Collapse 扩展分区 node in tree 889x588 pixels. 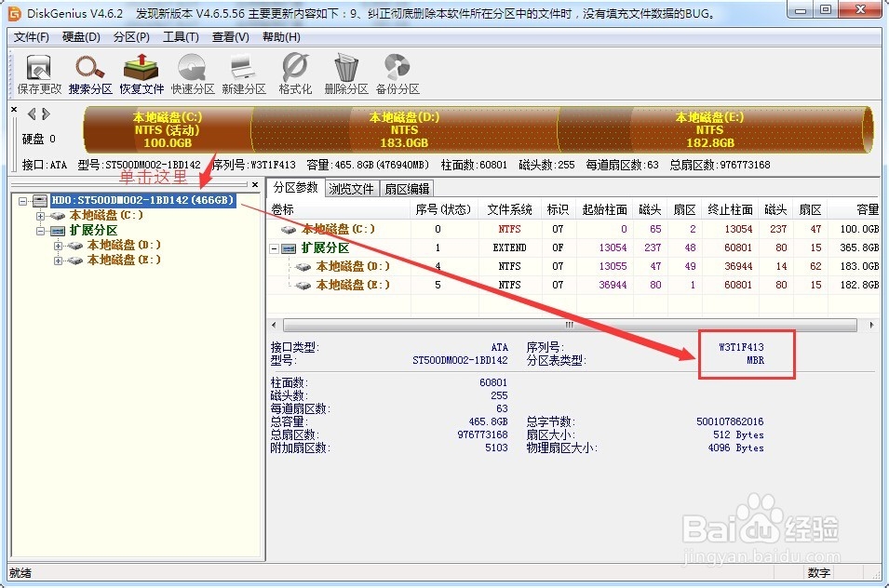coord(40,231)
